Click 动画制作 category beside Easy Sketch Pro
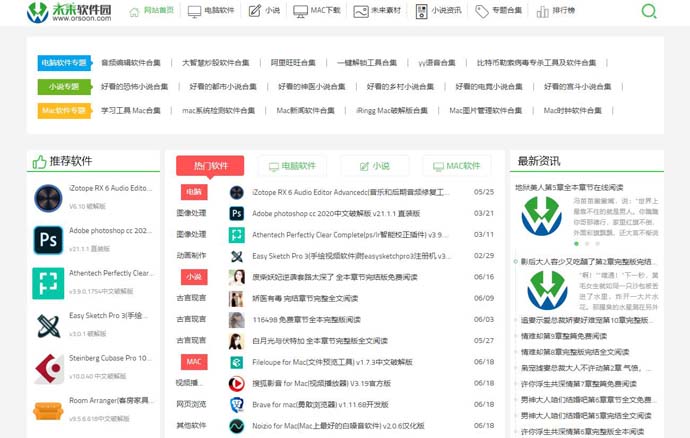The width and height of the screenshot is (690, 438). tap(191, 255)
